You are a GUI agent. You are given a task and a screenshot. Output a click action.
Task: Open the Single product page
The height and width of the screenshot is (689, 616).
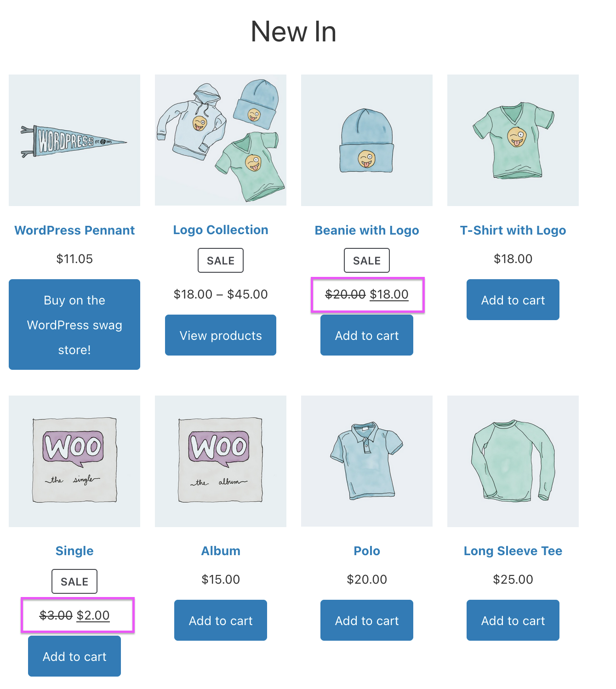coord(74,551)
